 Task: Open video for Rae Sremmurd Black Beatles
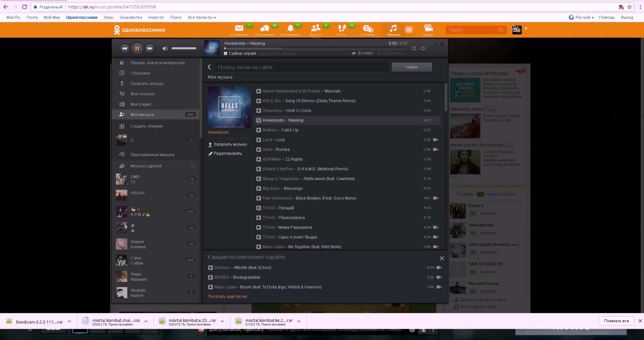436,198
